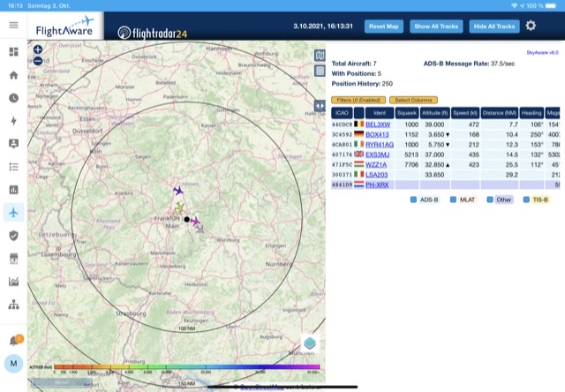Toggle the Other legend checkbox
Screen dimensions: 565x392
click(490, 200)
